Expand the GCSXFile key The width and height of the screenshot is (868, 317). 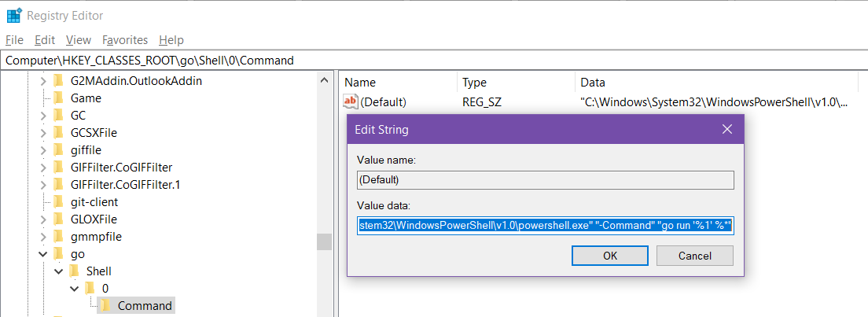click(43, 133)
